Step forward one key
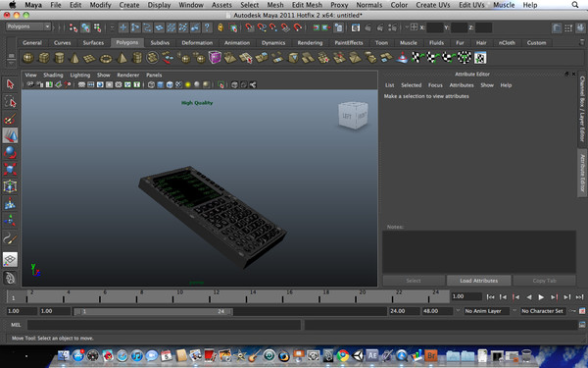588x368 pixels. pyautogui.click(x=555, y=297)
